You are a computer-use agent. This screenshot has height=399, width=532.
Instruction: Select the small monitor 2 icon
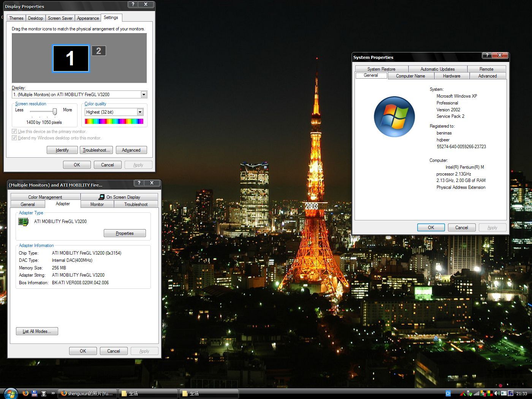(x=98, y=51)
